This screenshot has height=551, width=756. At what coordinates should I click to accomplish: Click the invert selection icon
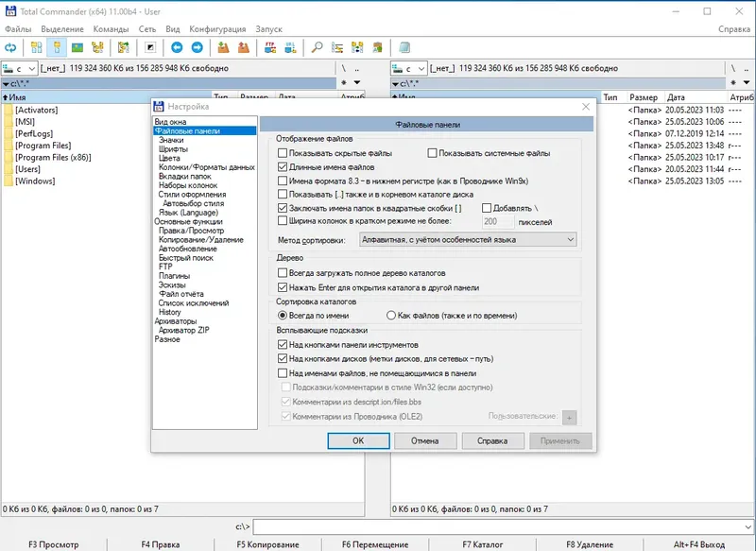(x=150, y=47)
